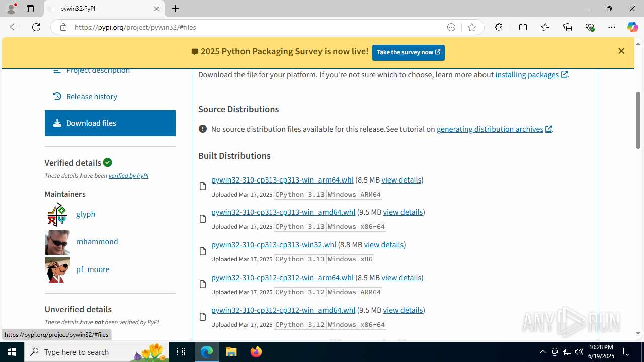This screenshot has height=362, width=644.
Task: Download pywin32-310-cp313-cp313-win_arm64.whl
Action: click(282, 179)
